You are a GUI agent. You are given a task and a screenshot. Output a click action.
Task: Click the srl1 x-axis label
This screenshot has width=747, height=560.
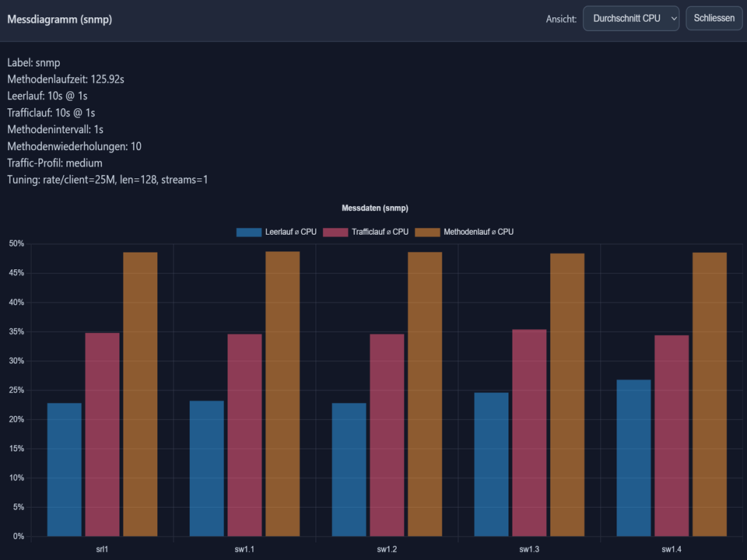click(102, 549)
